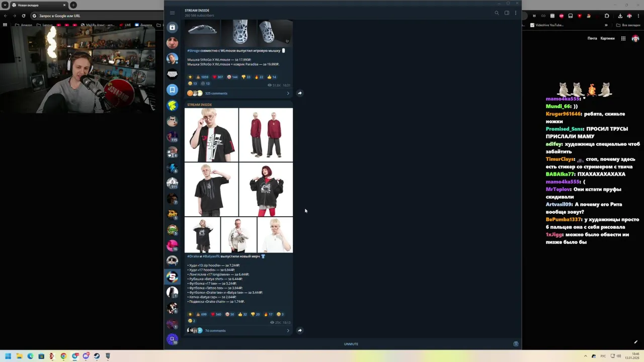This screenshot has width=644, height=362.
Task: Open a new Chrome tab with plus
Action: pyautogui.click(x=73, y=5)
